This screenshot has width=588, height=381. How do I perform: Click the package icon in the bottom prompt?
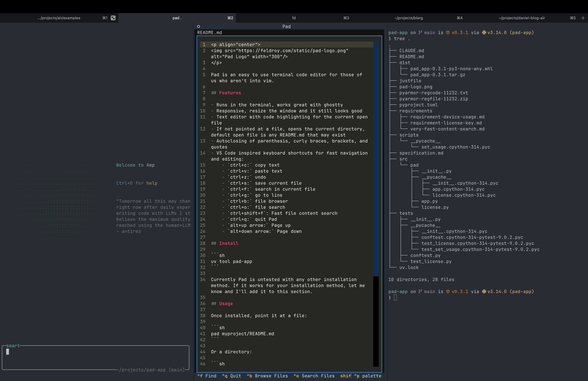pos(448,291)
